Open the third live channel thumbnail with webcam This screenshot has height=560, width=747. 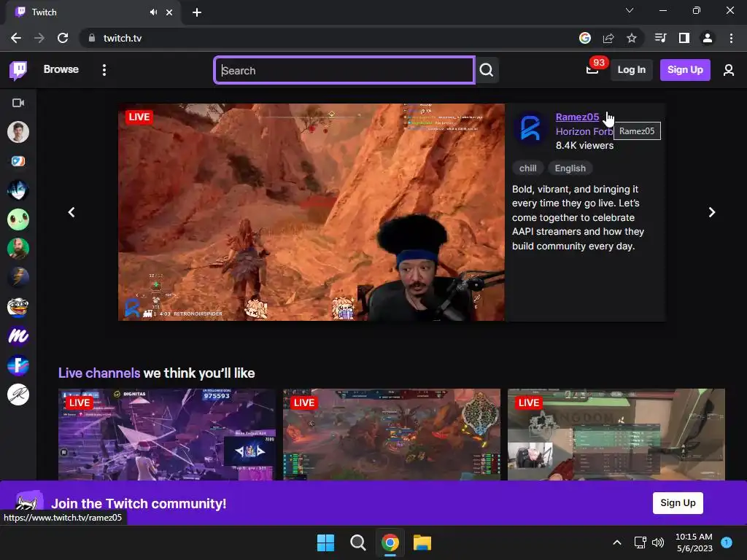click(616, 435)
